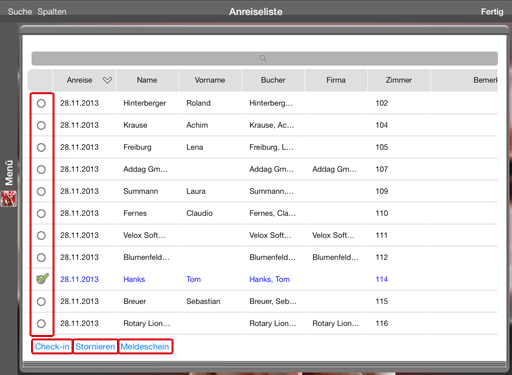Open the Meldeschein link
Image resolution: width=512 pixels, height=375 pixels.
(145, 347)
